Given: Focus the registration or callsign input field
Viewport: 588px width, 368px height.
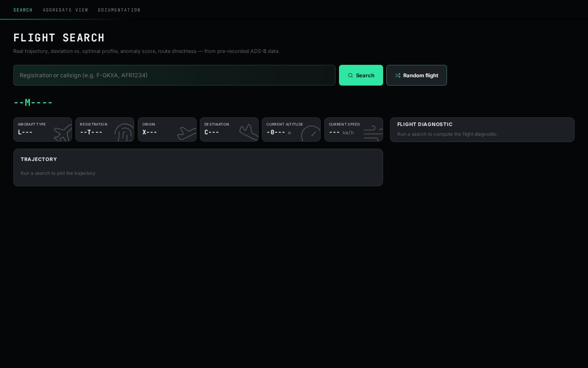Looking at the screenshot, I should [174, 75].
